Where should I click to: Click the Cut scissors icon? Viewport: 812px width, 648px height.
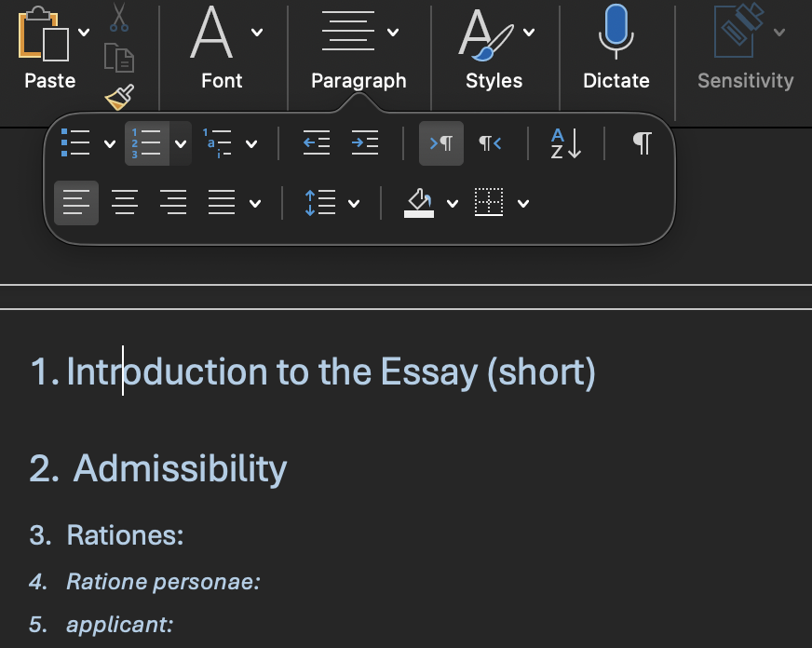(x=120, y=17)
